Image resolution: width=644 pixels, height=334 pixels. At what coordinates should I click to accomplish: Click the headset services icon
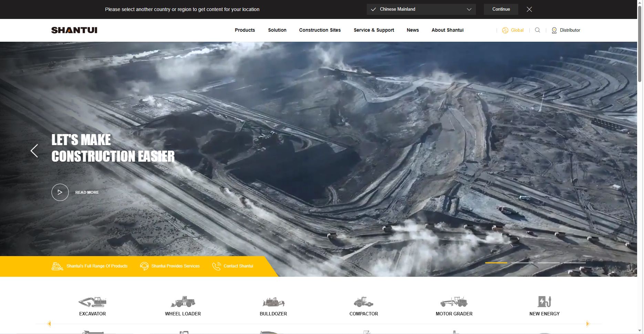click(x=144, y=266)
